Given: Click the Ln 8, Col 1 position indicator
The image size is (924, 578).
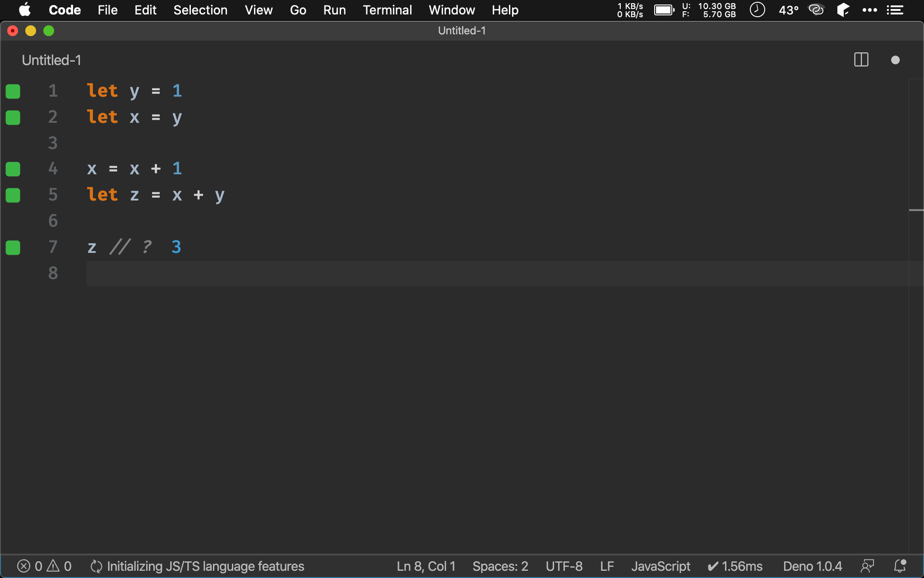Looking at the screenshot, I should click(x=426, y=566).
